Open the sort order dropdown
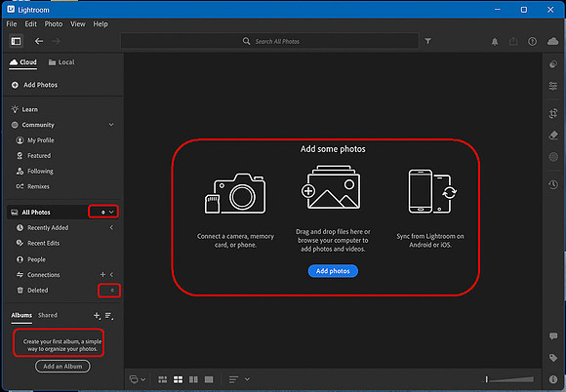 (239, 379)
